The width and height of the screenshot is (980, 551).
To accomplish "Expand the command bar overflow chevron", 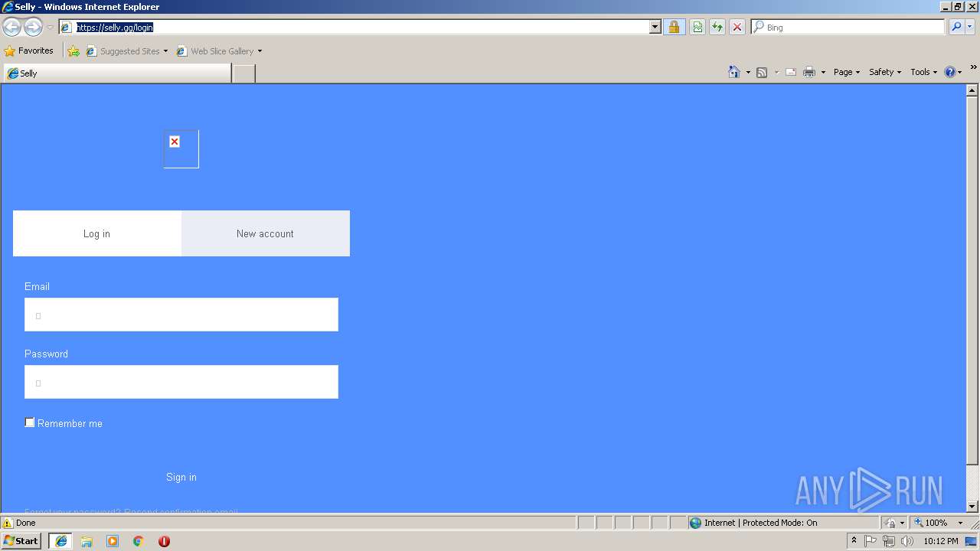I will [973, 68].
